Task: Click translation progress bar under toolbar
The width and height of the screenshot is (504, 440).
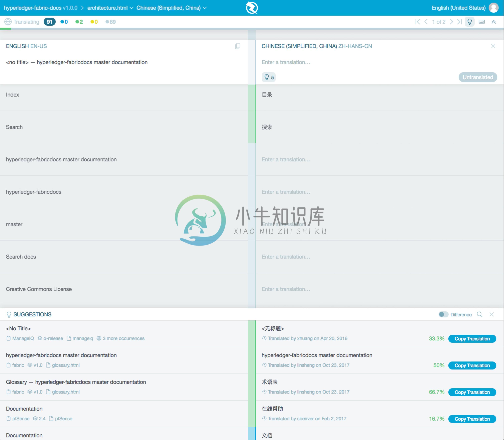Action: (252, 29)
